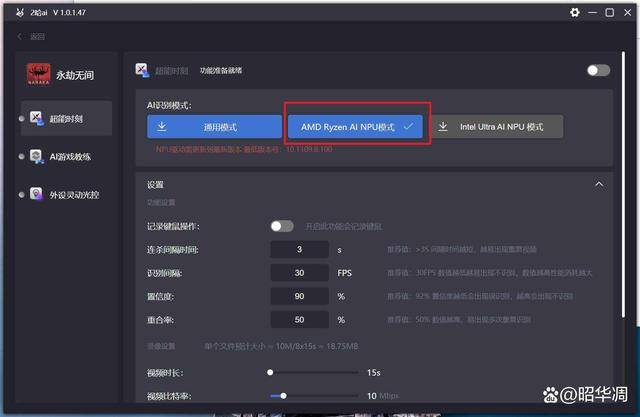Click the 超能时刻 sidebar icon
Viewport: 640px width, 417px height.
pyautogui.click(x=37, y=118)
